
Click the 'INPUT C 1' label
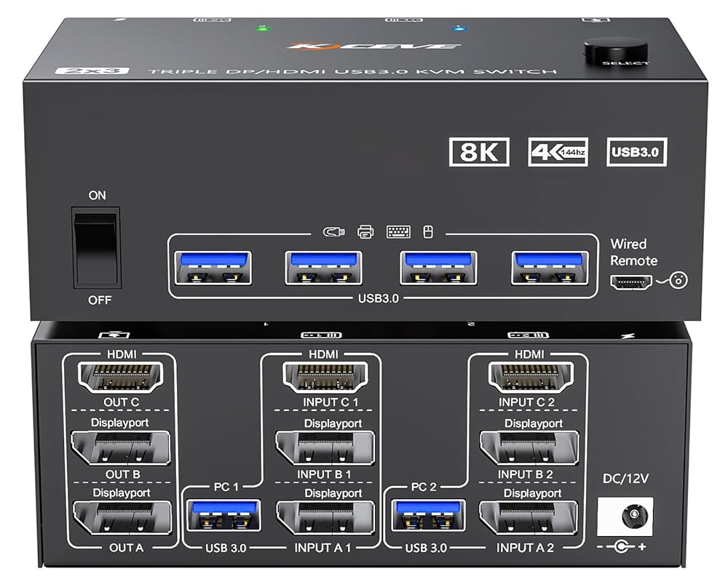pyautogui.click(x=331, y=402)
